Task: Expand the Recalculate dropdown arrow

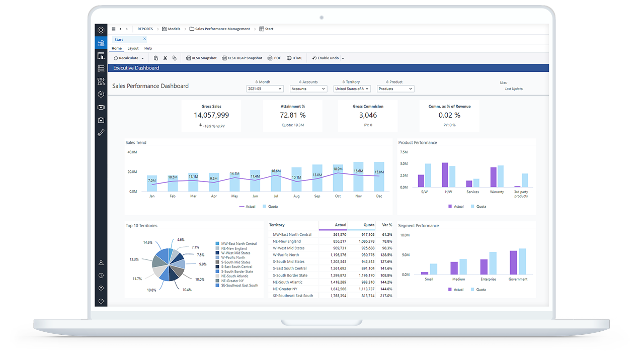Action: (x=142, y=58)
